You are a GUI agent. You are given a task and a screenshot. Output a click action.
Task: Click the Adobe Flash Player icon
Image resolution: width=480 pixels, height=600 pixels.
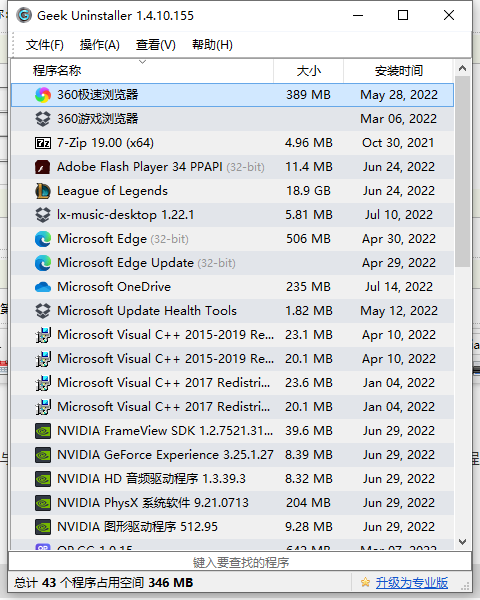[x=43, y=167]
